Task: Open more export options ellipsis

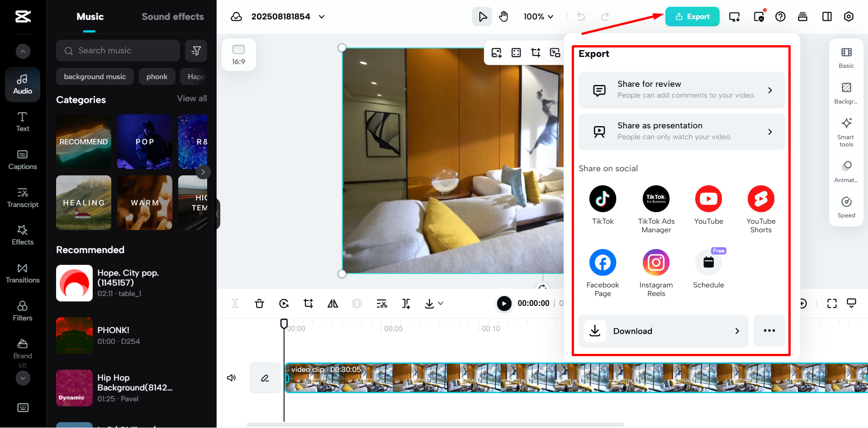Action: pos(769,331)
